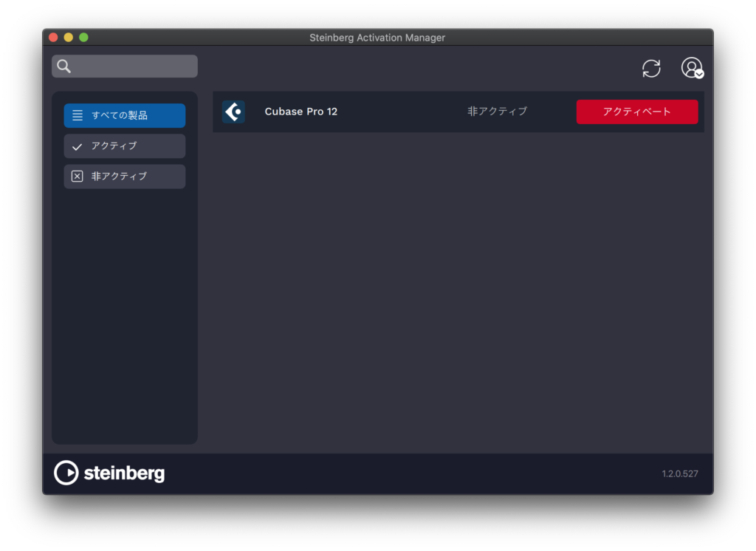Click the user account avatar icon
This screenshot has width=756, height=551.
[x=691, y=68]
